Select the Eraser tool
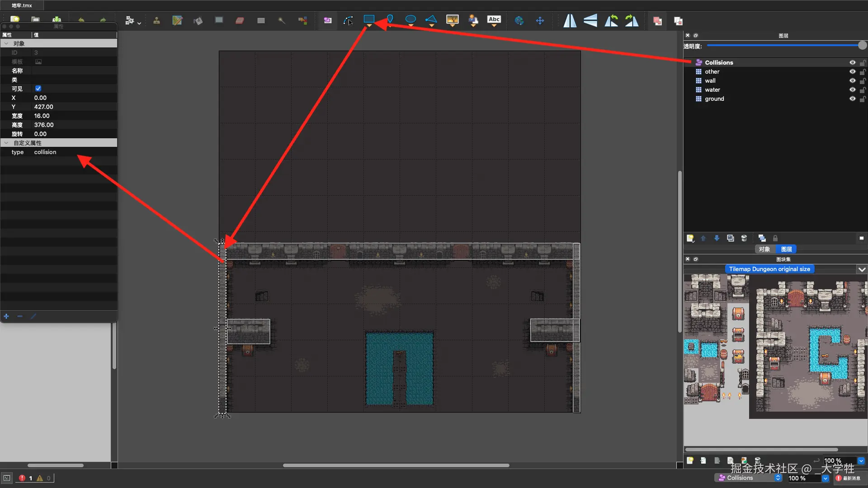Image resolution: width=868 pixels, height=488 pixels. pos(240,21)
